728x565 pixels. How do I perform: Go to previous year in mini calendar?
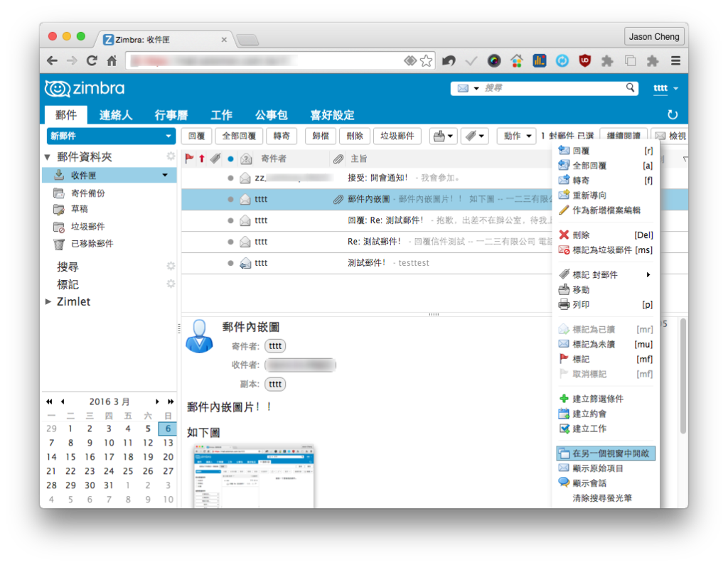(49, 402)
